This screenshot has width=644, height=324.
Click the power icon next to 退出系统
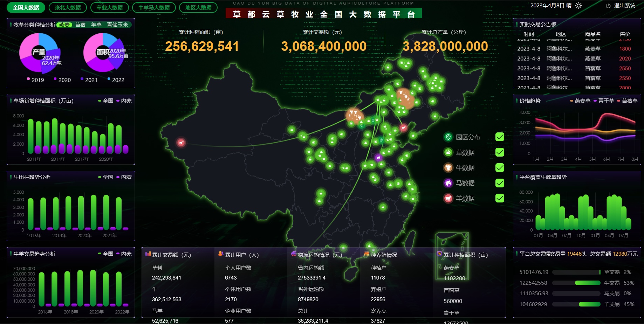(608, 6)
